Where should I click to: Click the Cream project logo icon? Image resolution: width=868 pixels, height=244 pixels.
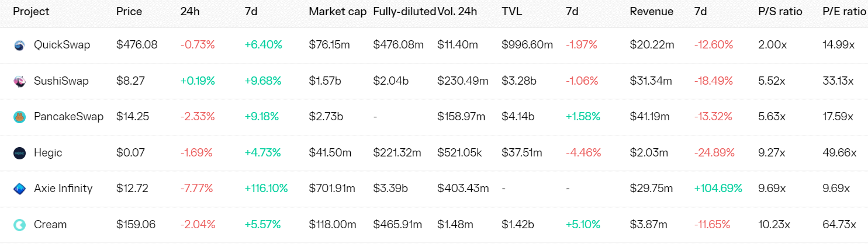19,225
